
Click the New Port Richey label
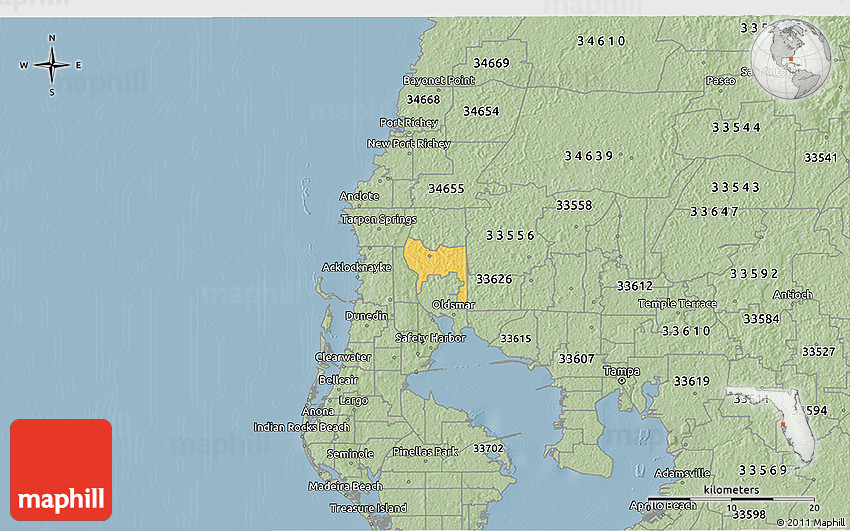[x=408, y=144]
